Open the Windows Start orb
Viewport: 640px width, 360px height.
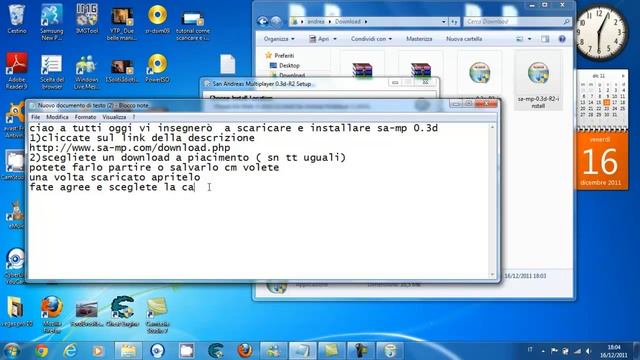[11, 351]
